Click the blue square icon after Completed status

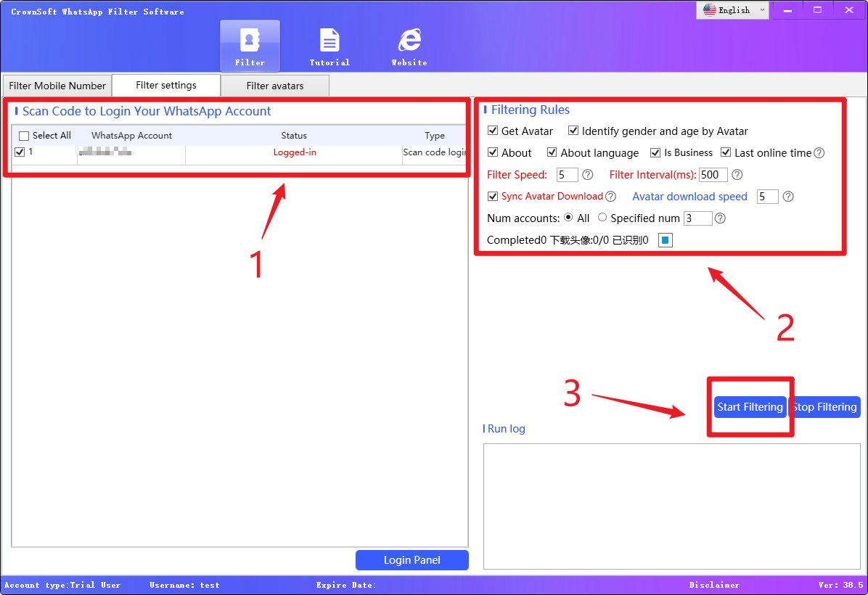(666, 240)
